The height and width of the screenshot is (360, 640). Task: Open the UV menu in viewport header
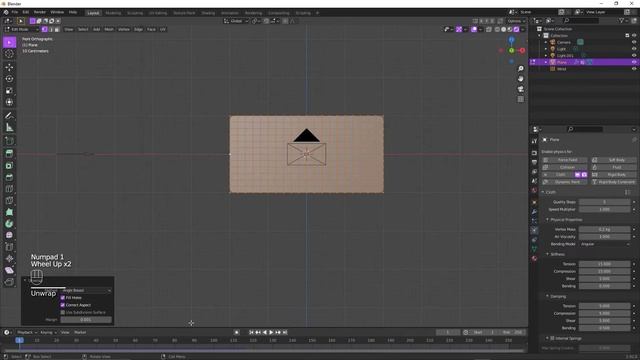[x=163, y=29]
